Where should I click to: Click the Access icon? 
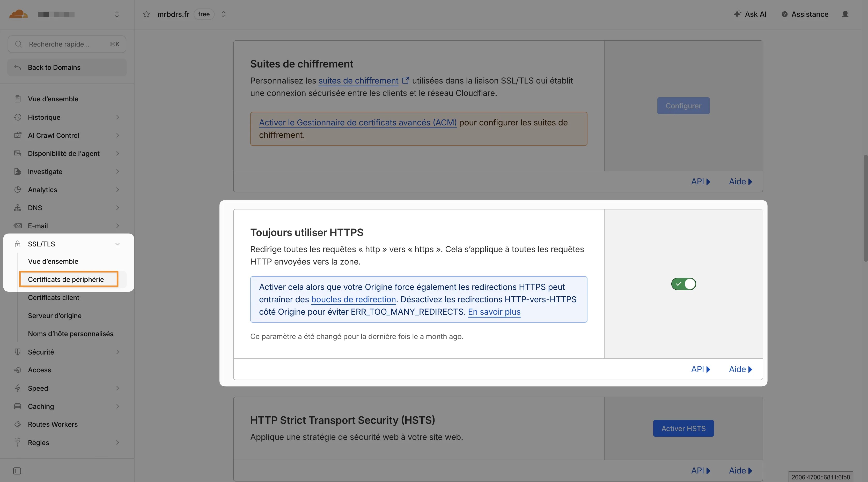tap(18, 370)
